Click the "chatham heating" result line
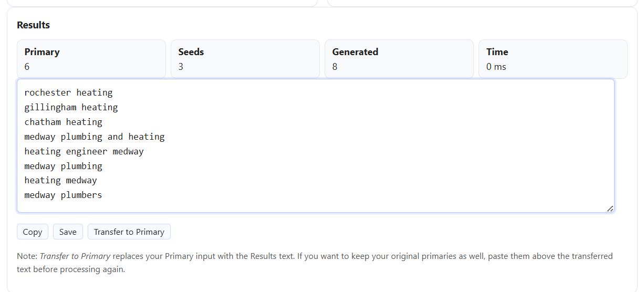The width and height of the screenshot is (644, 292). (63, 122)
